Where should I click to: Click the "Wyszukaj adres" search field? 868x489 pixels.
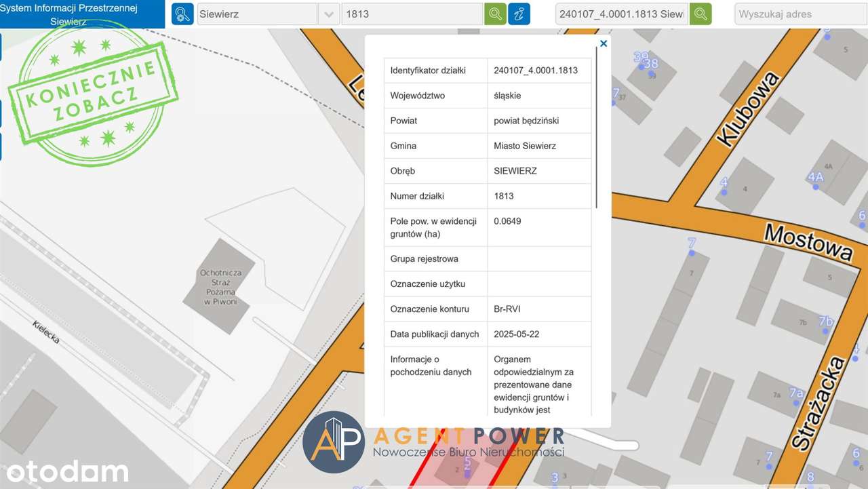click(x=800, y=13)
